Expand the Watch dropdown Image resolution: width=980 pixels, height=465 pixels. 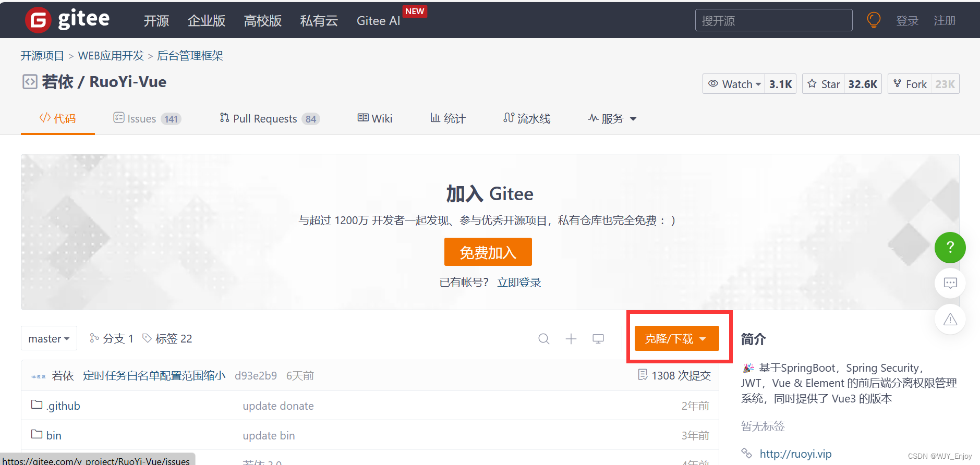click(x=734, y=84)
